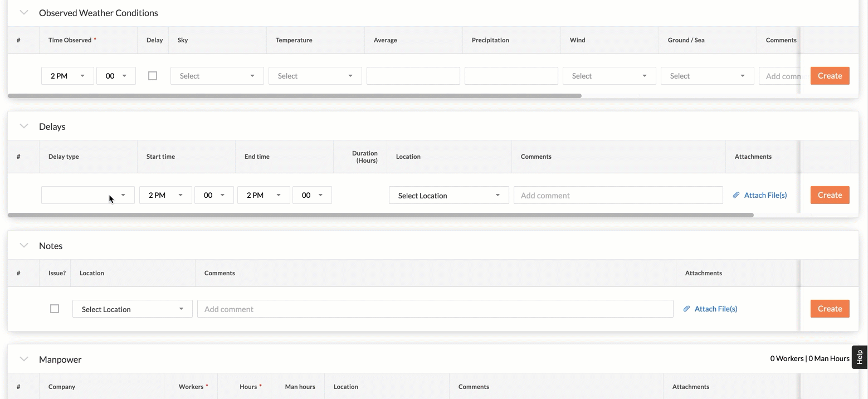Collapse the Manpower section chevron
Viewport: 868px width, 399px height.
pos(24,359)
